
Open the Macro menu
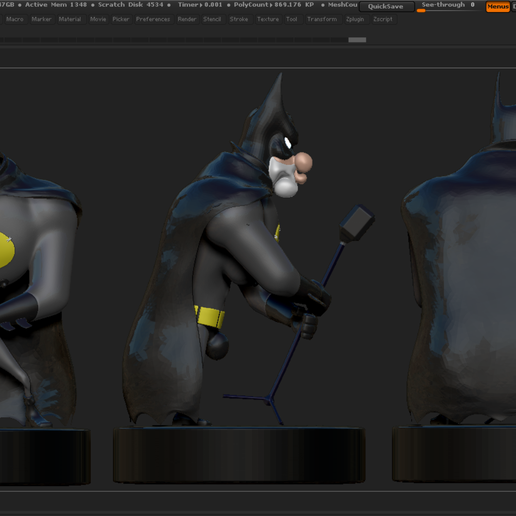click(x=15, y=19)
